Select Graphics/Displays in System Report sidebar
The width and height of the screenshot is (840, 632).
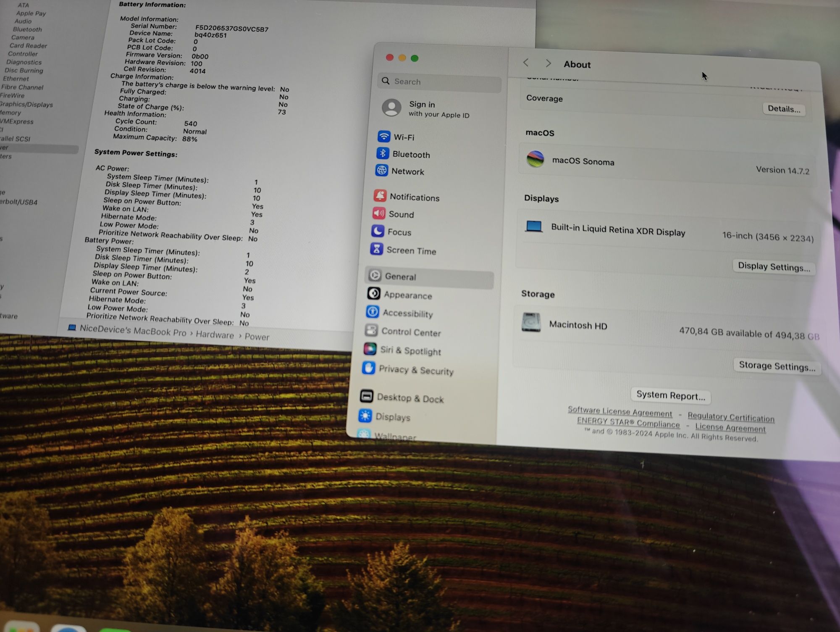click(26, 104)
